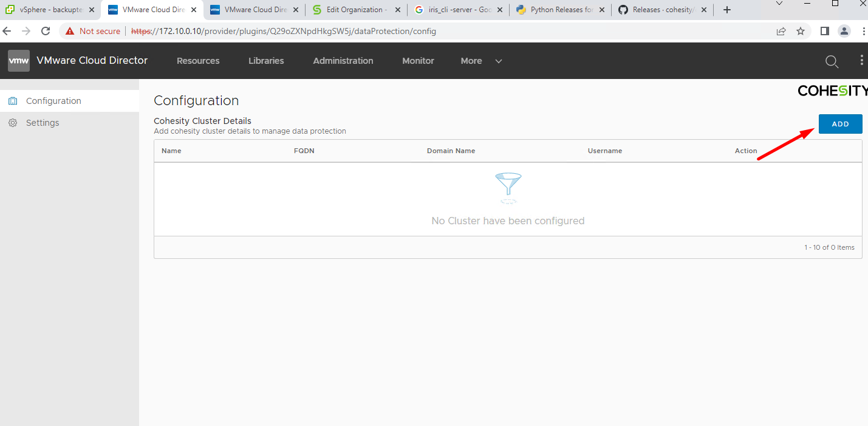
Task: Open the Cloud Director kebab menu
Action: click(861, 61)
